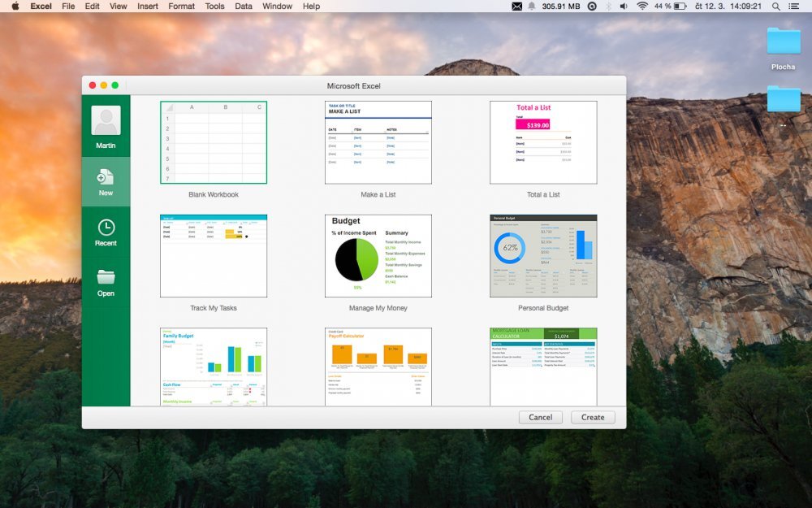
Task: Click Martin's profile picture in the sidebar
Action: point(106,122)
